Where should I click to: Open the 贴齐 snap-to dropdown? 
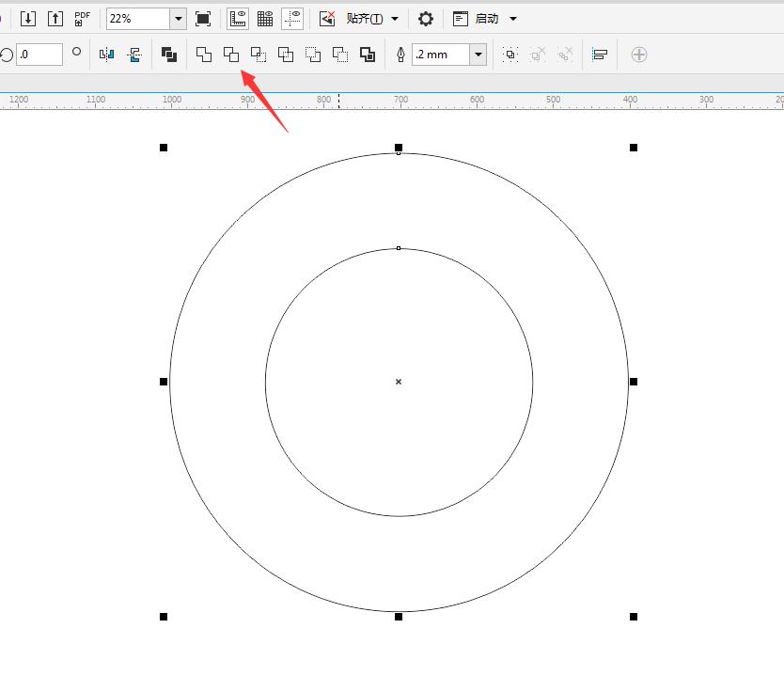(395, 19)
